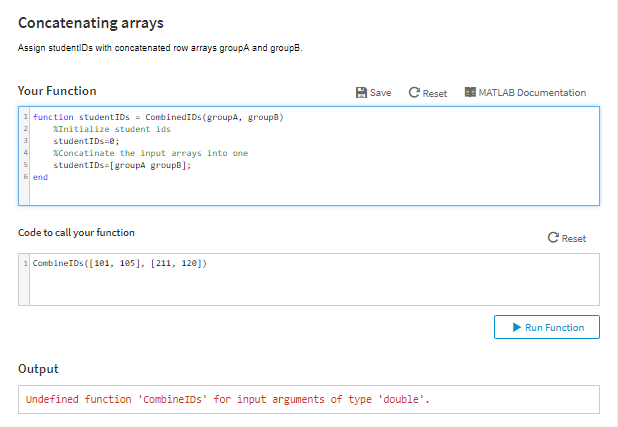Open the MATLAB Documentation book icon
Viewport: 618px width, 427px height.
tap(470, 92)
